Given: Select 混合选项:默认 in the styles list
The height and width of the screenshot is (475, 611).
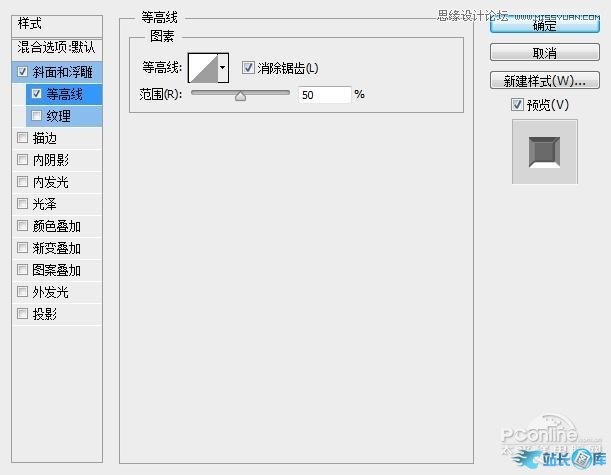Looking at the screenshot, I should [56, 48].
